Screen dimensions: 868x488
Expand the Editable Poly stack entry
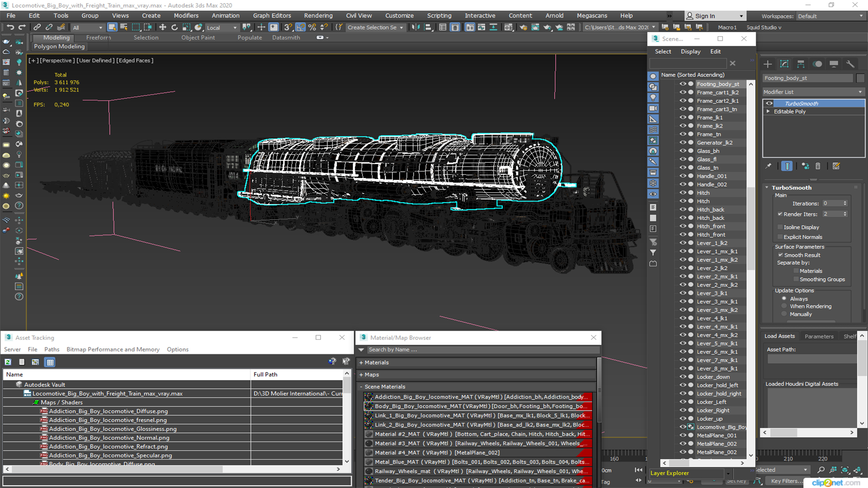pyautogui.click(x=768, y=112)
